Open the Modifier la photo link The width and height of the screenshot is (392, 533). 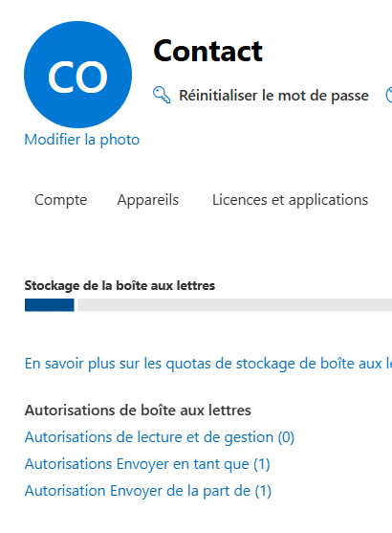point(82,140)
